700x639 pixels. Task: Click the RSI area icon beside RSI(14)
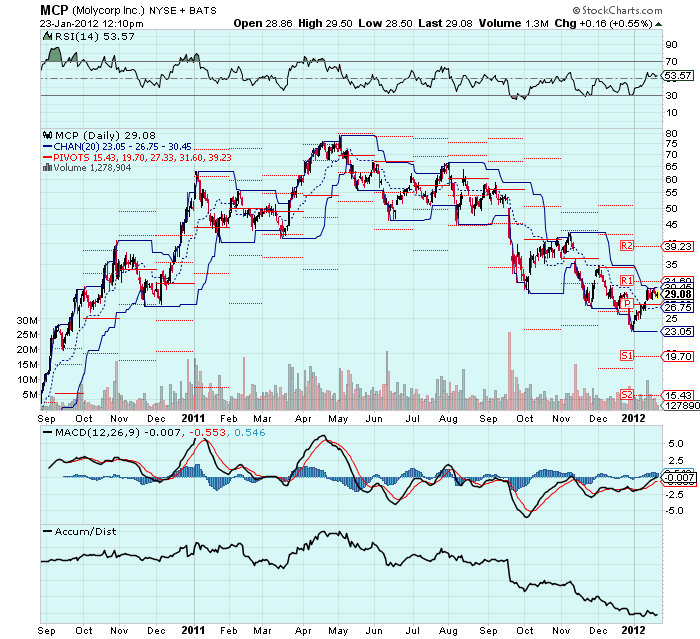pyautogui.click(x=47, y=36)
